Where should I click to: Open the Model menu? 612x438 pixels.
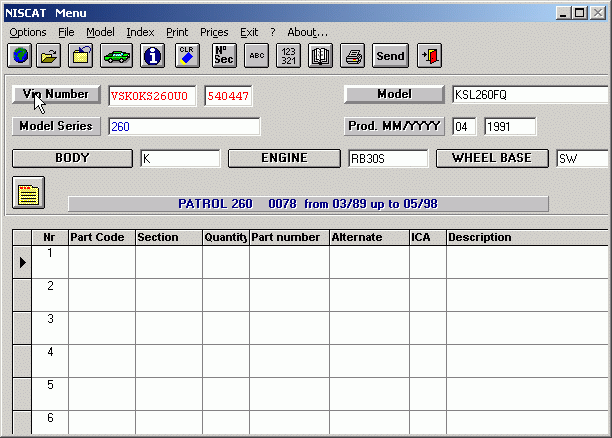tap(100, 32)
